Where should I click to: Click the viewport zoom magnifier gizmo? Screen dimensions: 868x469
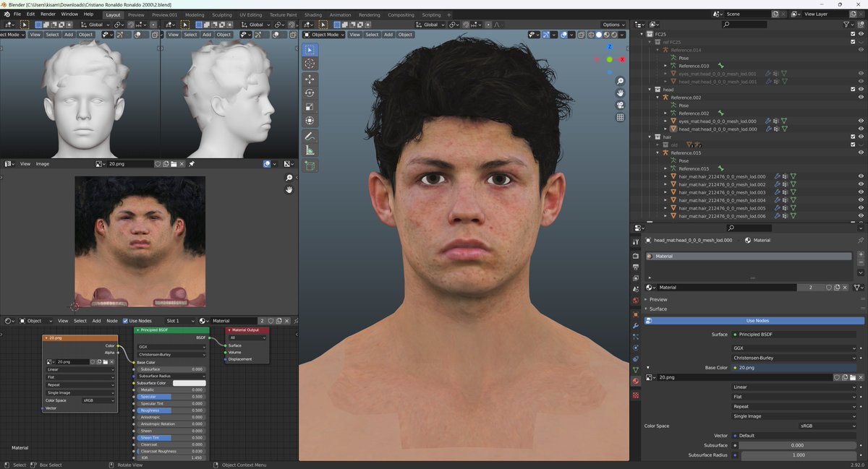coord(621,81)
